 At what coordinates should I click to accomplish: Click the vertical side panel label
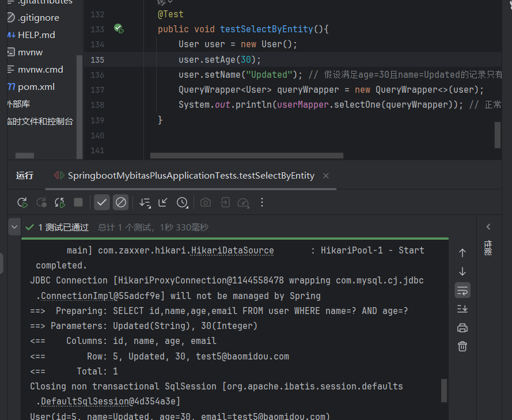(488, 248)
